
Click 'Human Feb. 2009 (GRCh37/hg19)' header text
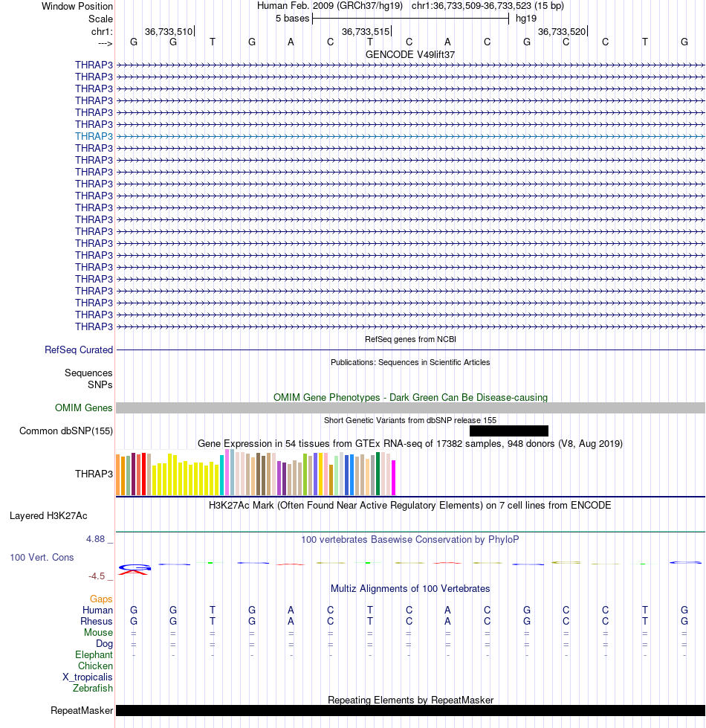coord(330,6)
